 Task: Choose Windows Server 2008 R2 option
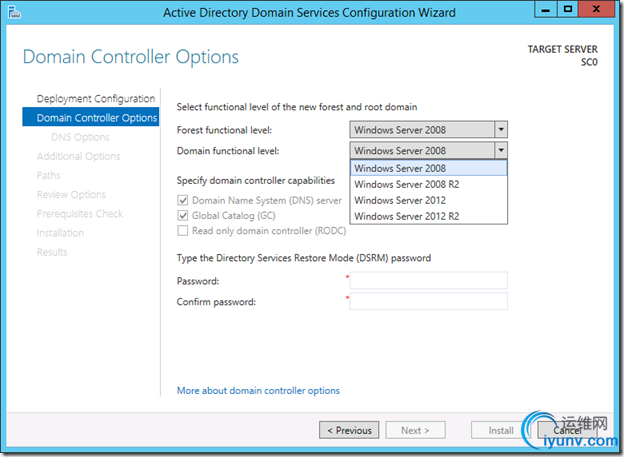pyautogui.click(x=429, y=184)
